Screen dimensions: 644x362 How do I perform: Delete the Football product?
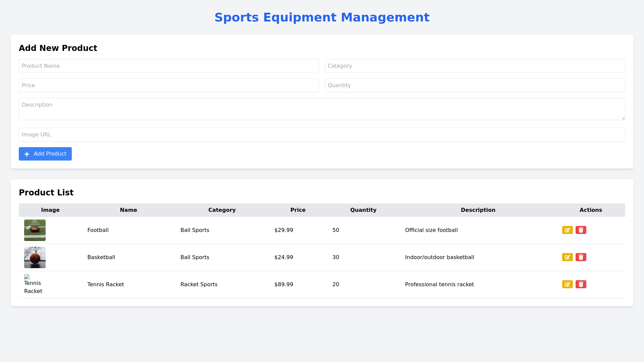(581, 230)
